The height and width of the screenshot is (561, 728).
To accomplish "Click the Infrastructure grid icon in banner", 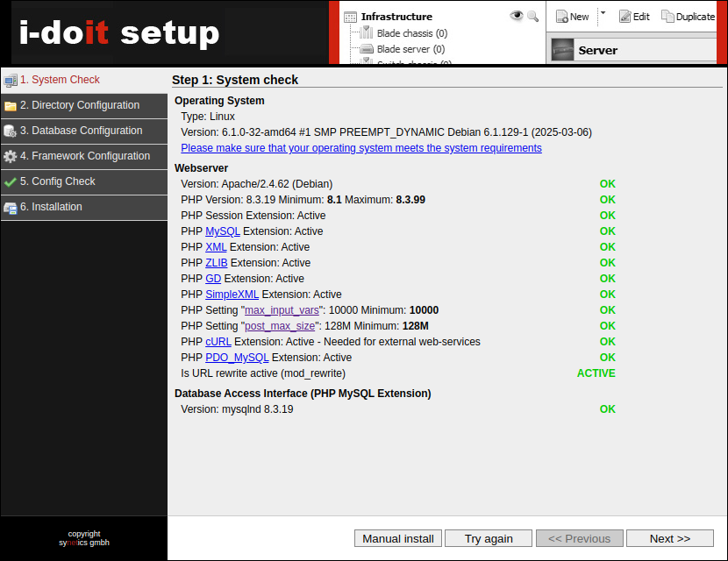I will coord(350,18).
